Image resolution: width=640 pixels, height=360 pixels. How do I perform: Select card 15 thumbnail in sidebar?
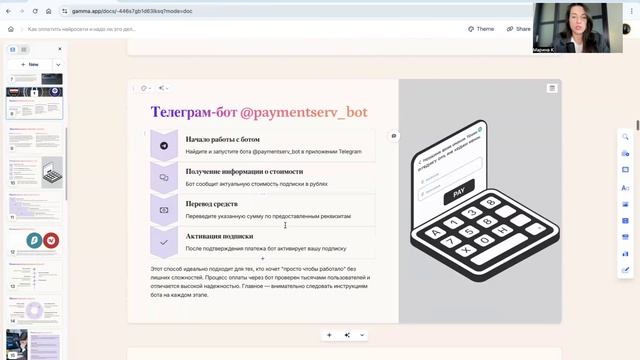pyautogui.click(x=35, y=344)
